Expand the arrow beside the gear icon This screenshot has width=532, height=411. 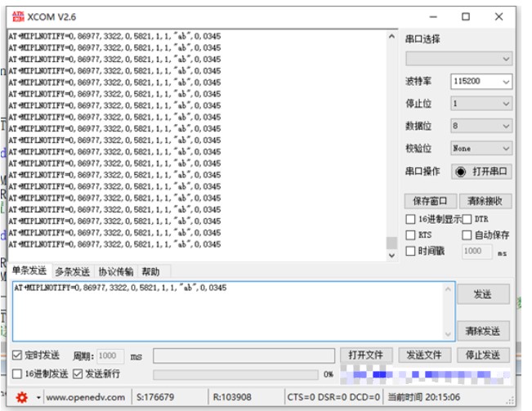(38, 397)
